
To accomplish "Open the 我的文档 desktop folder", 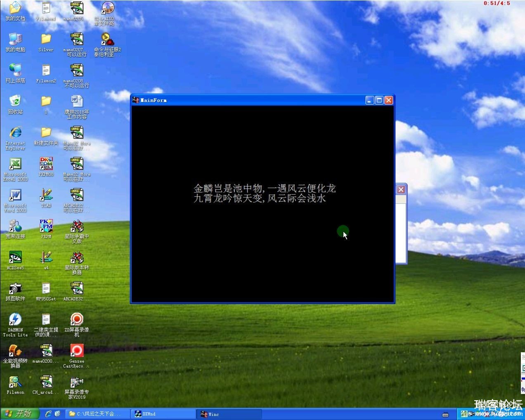I will tap(15, 12).
